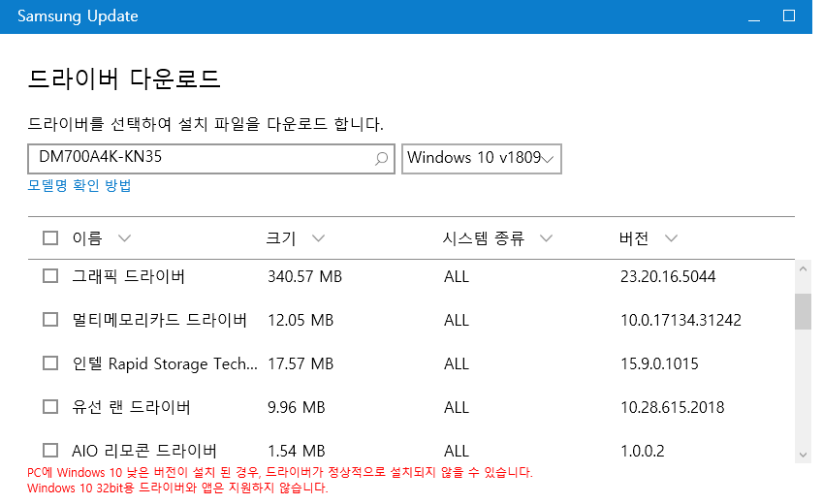Click the search magnifier icon in model field
823x504 pixels.
(x=382, y=158)
